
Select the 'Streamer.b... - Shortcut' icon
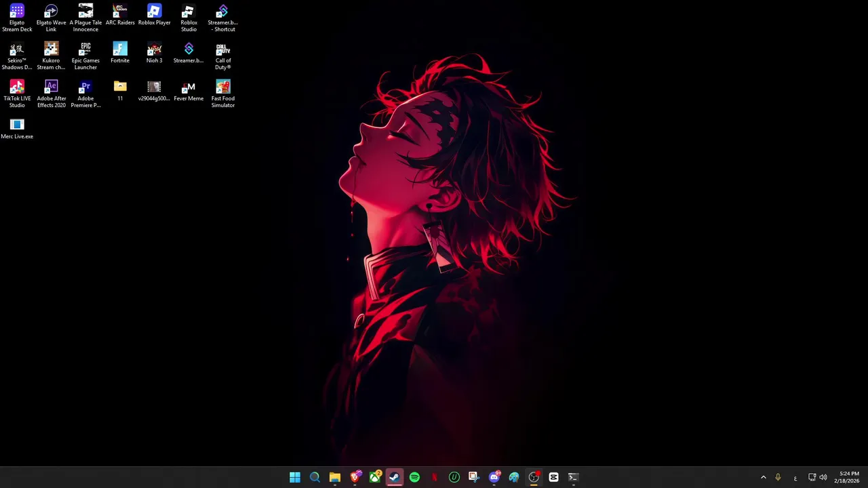(222, 18)
